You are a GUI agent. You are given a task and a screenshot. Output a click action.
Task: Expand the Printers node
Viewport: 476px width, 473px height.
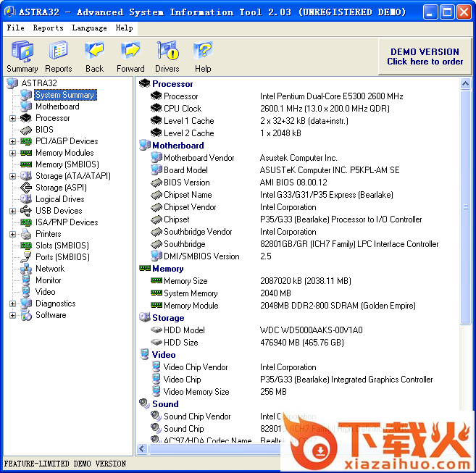(x=12, y=235)
